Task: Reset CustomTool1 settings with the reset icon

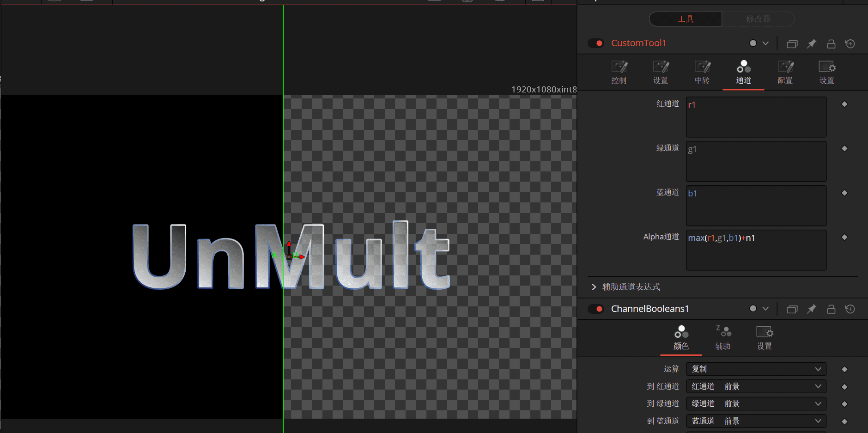Action: click(850, 43)
